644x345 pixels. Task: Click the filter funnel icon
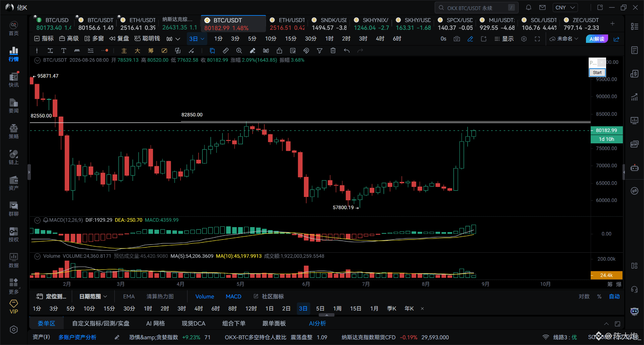320,51
